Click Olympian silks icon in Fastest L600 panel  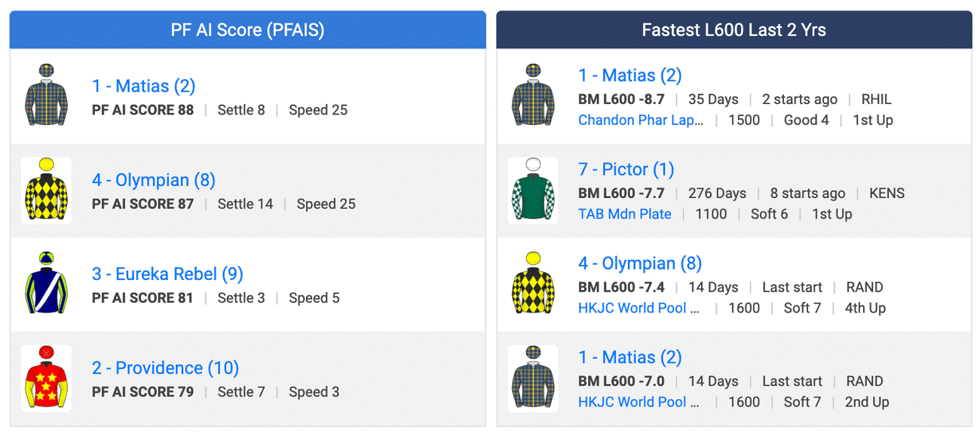(532, 285)
